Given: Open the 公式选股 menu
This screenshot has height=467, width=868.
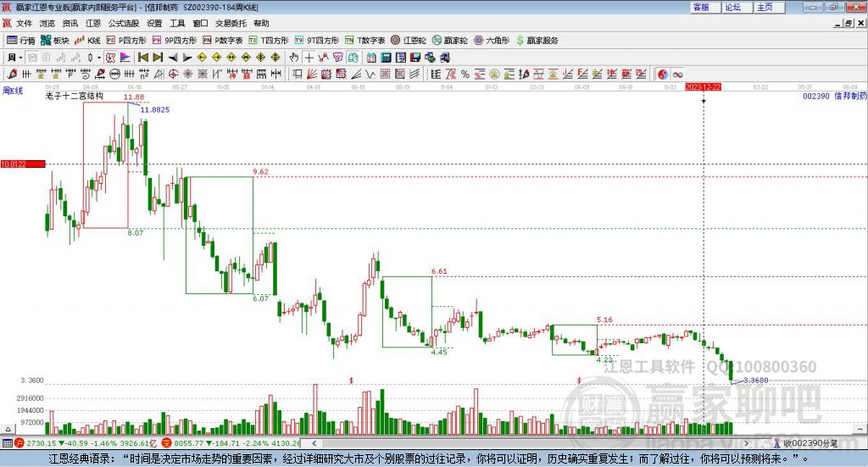Looking at the screenshot, I should pyautogui.click(x=124, y=23).
